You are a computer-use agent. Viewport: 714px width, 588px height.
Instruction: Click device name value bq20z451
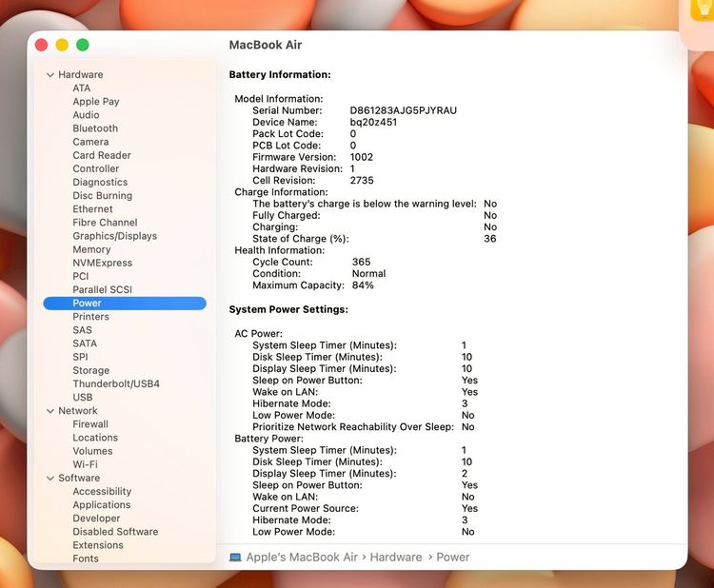pos(373,122)
